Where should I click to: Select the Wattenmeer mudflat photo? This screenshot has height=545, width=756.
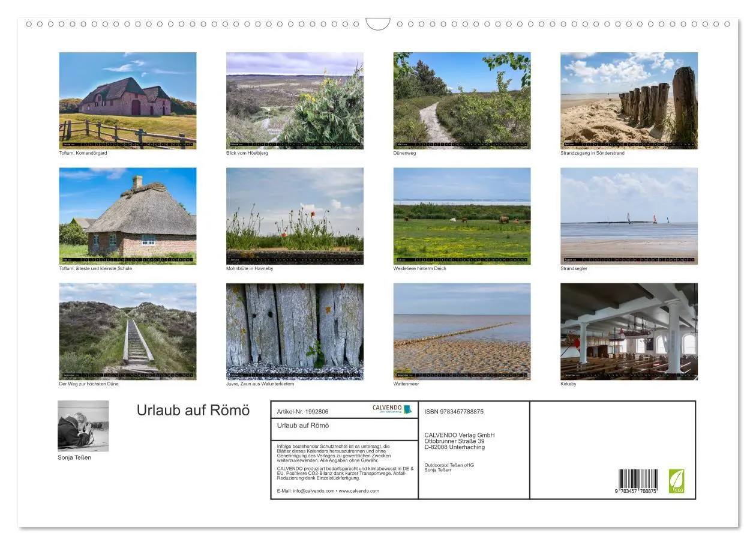click(x=462, y=331)
